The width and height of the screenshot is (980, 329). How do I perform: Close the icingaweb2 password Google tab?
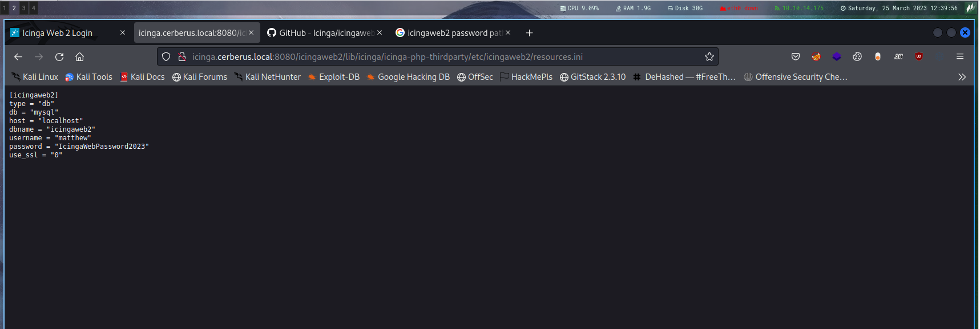(508, 33)
